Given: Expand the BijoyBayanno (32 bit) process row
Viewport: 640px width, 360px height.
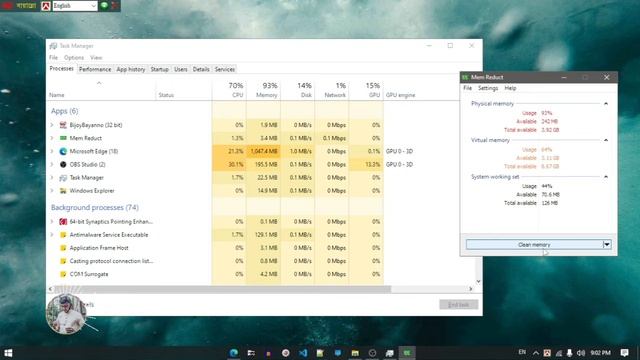Looking at the screenshot, I should click(52, 125).
